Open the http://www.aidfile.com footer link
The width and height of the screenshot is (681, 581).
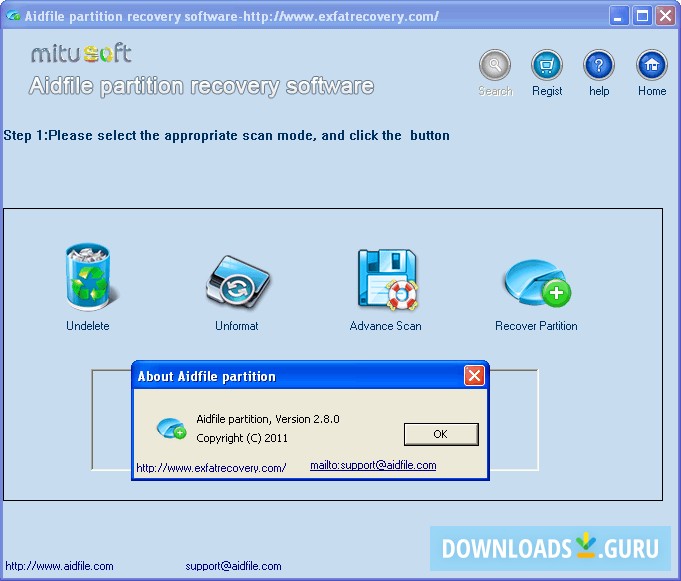click(x=60, y=566)
